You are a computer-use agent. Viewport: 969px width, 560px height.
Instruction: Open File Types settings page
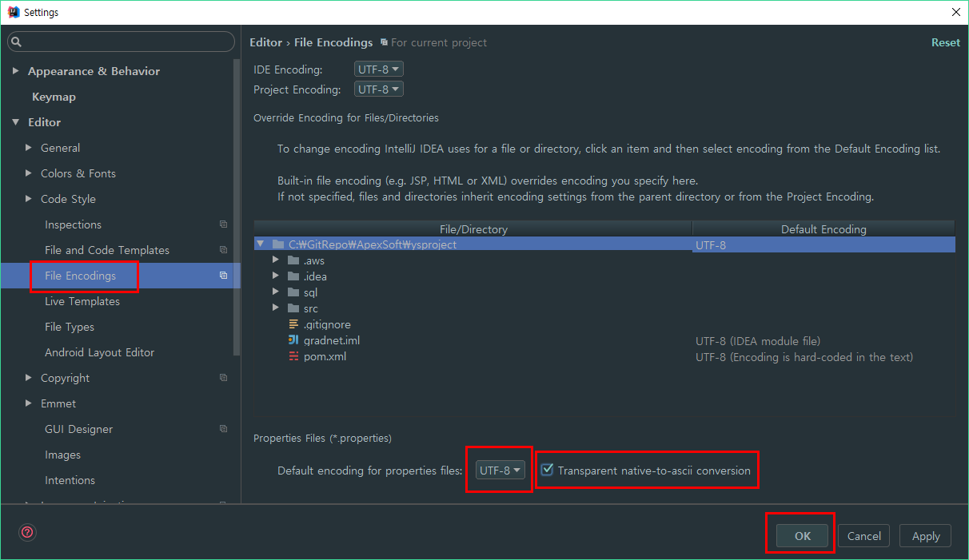pos(70,327)
